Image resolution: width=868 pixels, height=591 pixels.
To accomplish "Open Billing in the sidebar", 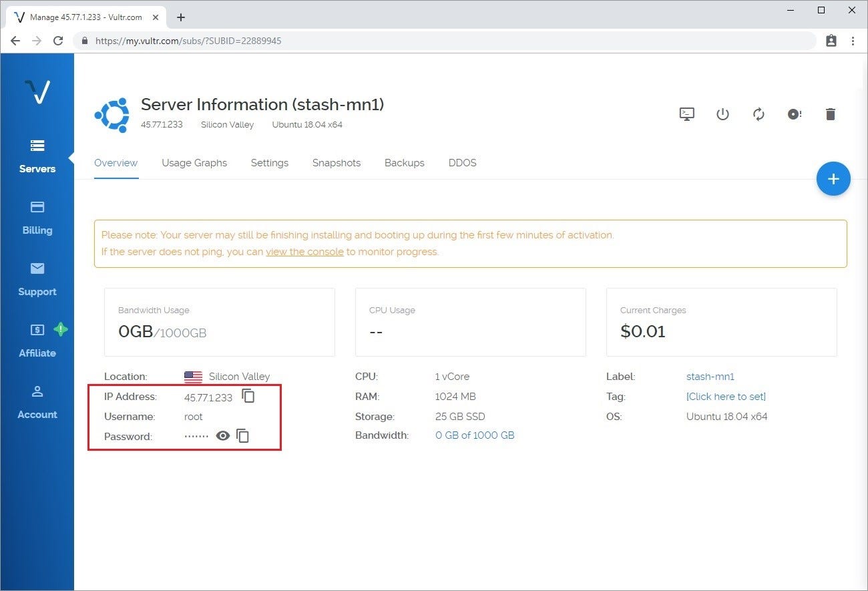I will (x=37, y=218).
